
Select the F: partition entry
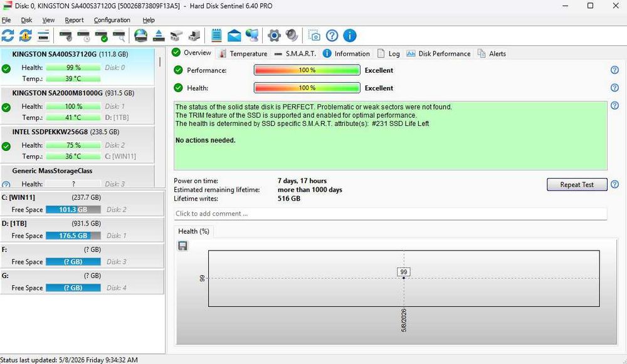[x=82, y=256]
